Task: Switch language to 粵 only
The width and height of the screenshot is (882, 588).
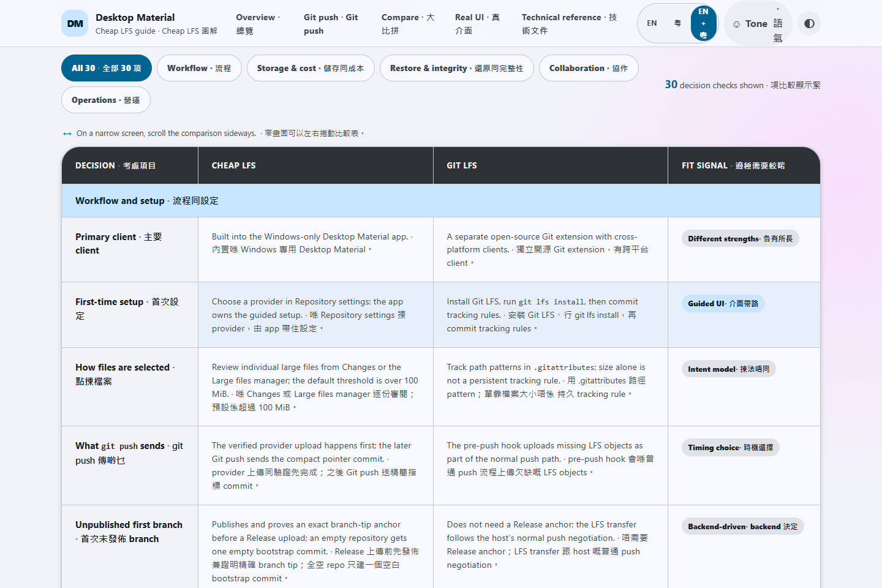Action: click(677, 23)
